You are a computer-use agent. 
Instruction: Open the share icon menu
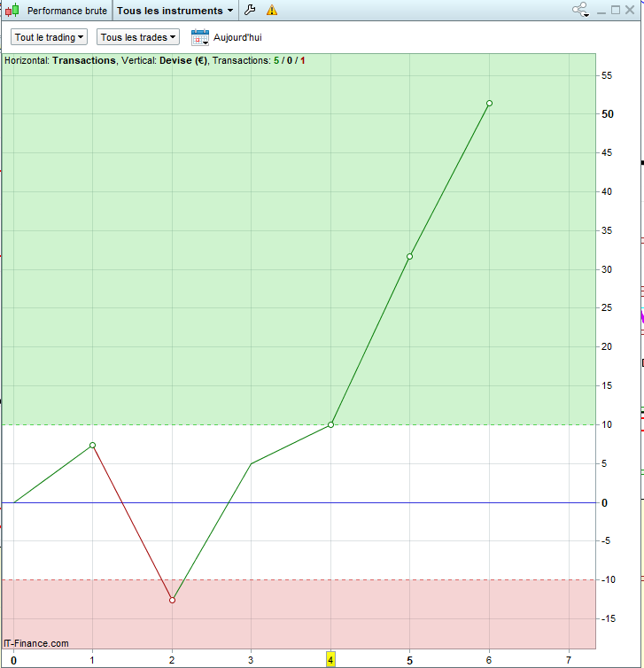pyautogui.click(x=580, y=10)
